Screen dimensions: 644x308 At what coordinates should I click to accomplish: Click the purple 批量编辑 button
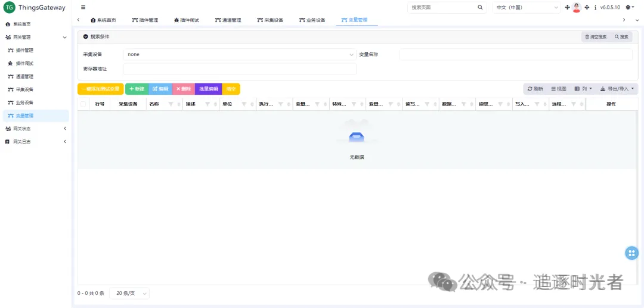click(209, 89)
